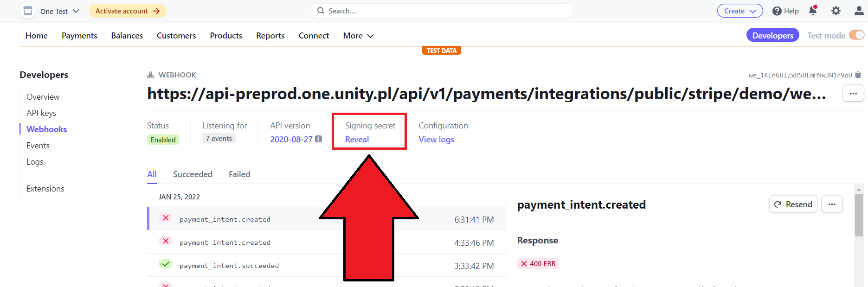Click the detail panel scrollbar
The width and height of the screenshot is (868, 287).
[x=859, y=216]
